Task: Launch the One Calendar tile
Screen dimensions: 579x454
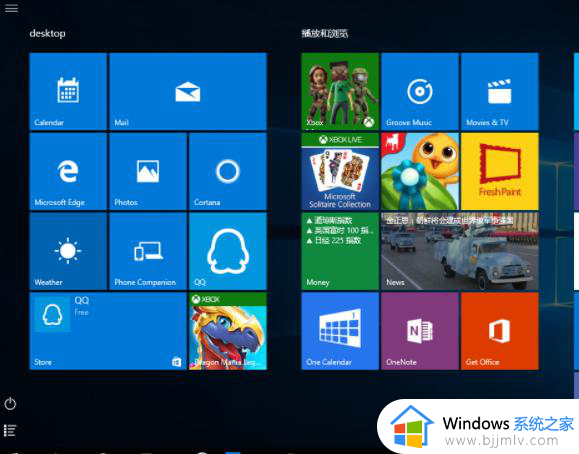Action: coord(340,331)
